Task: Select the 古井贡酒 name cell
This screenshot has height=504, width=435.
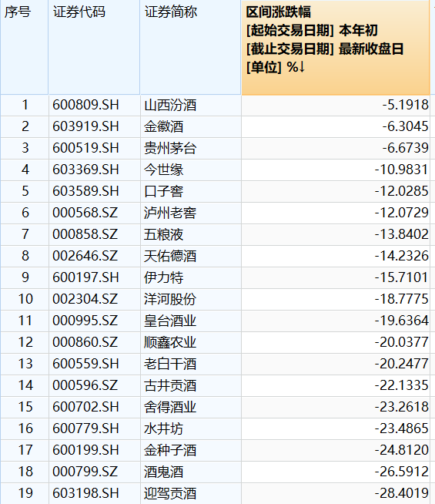Action: (191, 385)
